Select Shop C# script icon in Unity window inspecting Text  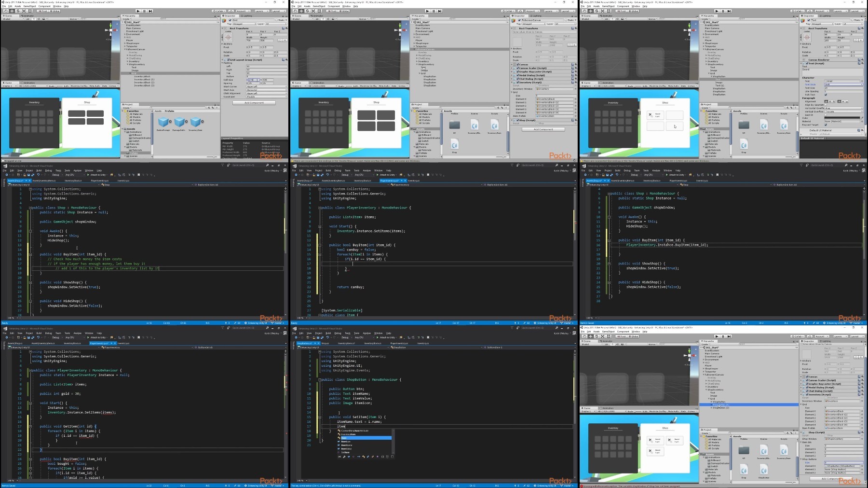tap(744, 144)
